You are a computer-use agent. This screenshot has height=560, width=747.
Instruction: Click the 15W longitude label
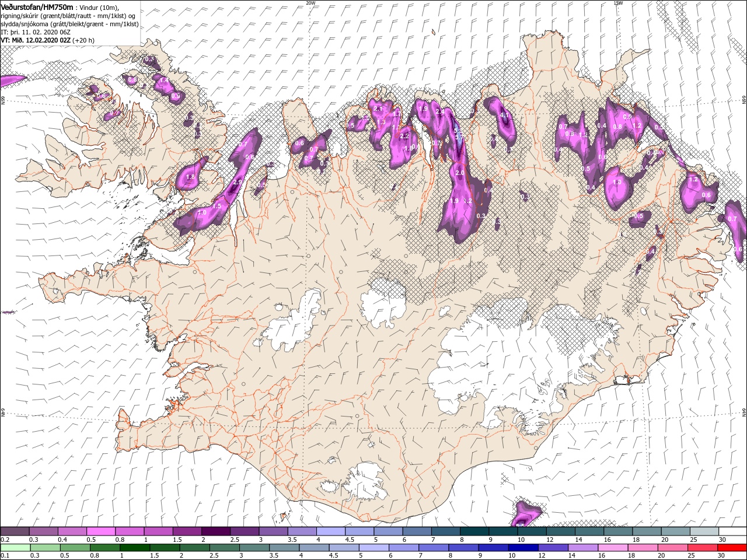pyautogui.click(x=618, y=2)
